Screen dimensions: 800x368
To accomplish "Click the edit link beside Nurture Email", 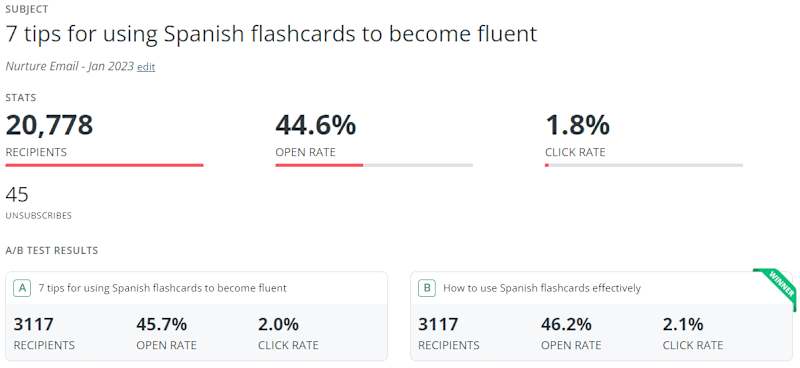I will (x=146, y=67).
